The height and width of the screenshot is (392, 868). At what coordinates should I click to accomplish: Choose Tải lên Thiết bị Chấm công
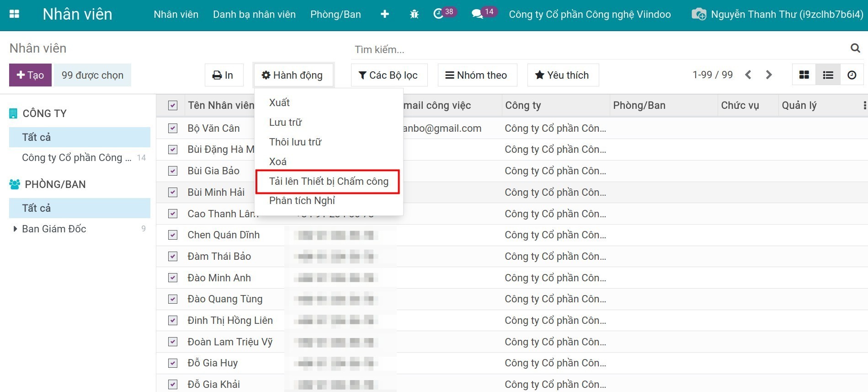point(329,181)
